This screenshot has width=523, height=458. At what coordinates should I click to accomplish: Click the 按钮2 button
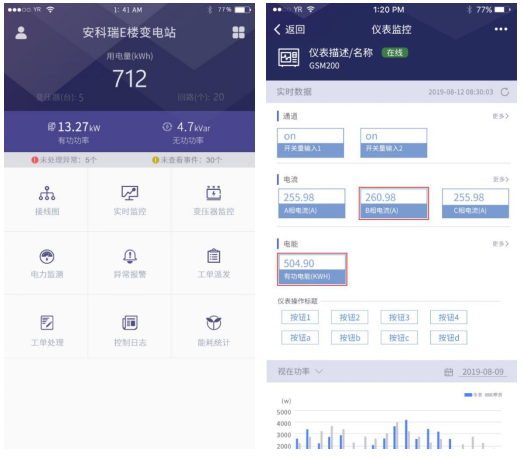(350, 317)
